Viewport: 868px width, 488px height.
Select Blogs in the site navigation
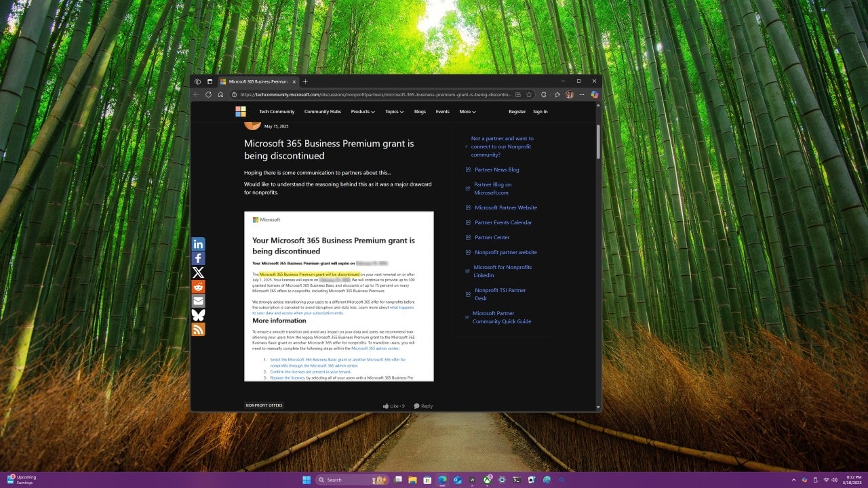click(420, 111)
